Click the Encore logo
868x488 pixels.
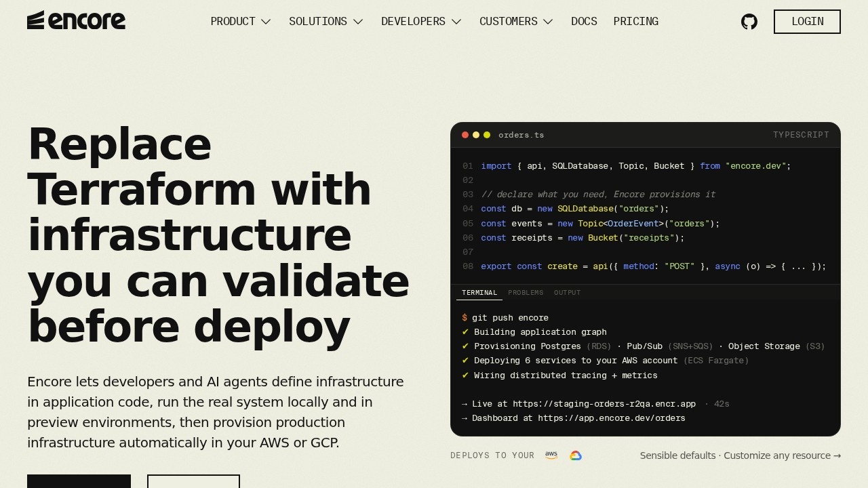tap(76, 20)
